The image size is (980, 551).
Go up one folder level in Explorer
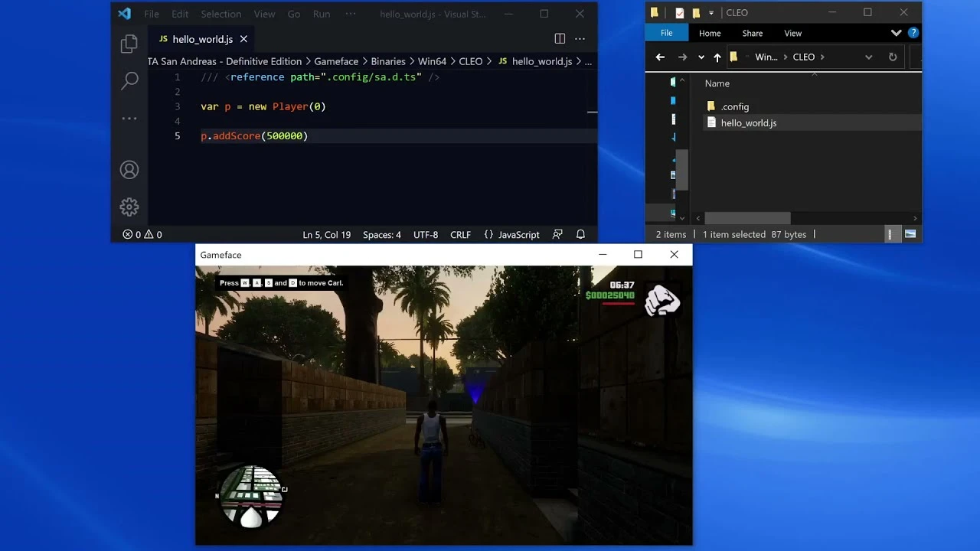(x=717, y=57)
